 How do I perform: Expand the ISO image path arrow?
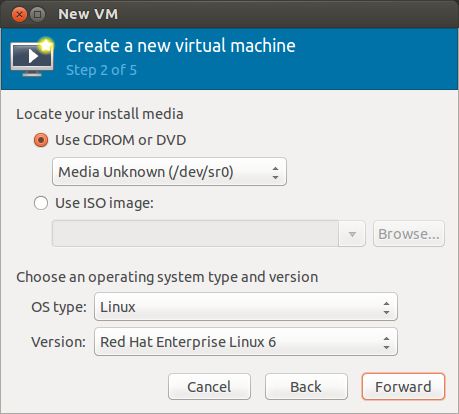352,234
